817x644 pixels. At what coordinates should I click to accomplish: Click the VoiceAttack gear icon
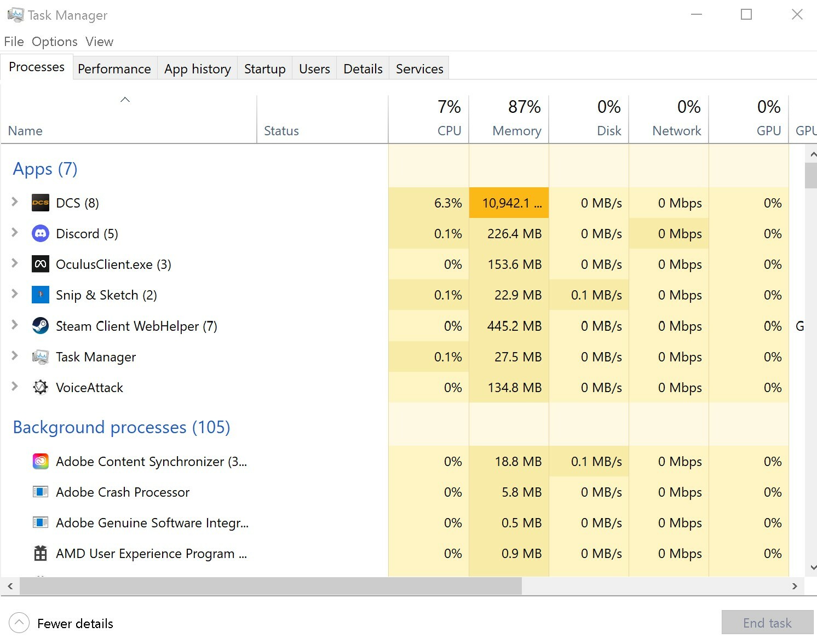41,387
